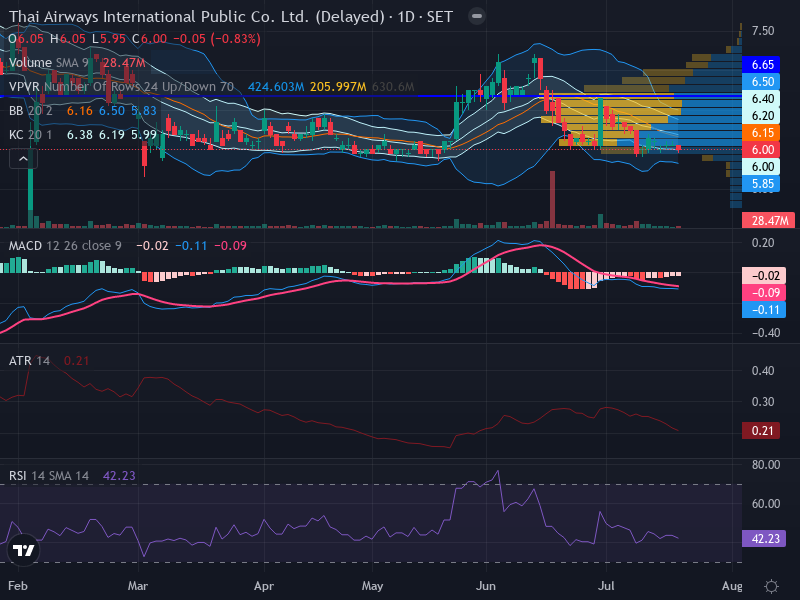
Task: Select the KC 20 1 indicator legend
Action: [83, 135]
